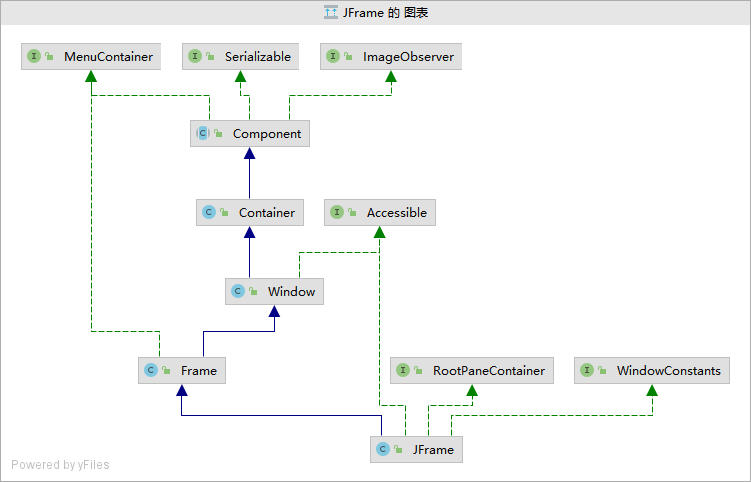Click the interface icon on Serializable node
The image size is (751, 482).
pyautogui.click(x=195, y=57)
